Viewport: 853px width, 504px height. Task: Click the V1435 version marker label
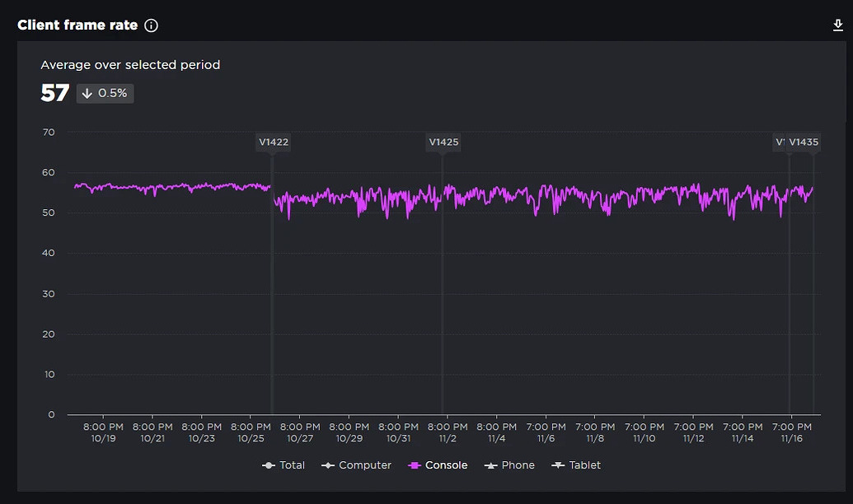pyautogui.click(x=804, y=142)
